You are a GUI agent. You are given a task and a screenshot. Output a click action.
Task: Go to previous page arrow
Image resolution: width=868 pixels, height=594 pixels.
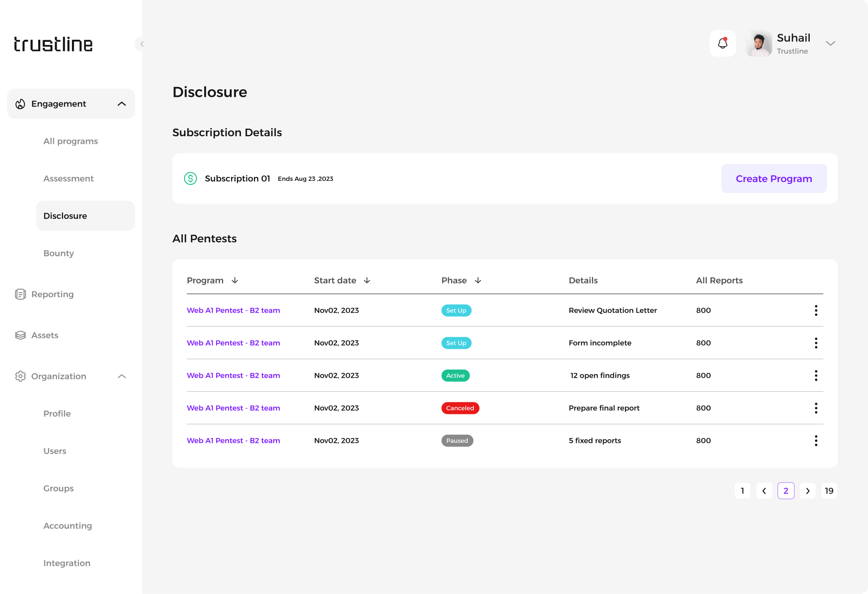764,491
